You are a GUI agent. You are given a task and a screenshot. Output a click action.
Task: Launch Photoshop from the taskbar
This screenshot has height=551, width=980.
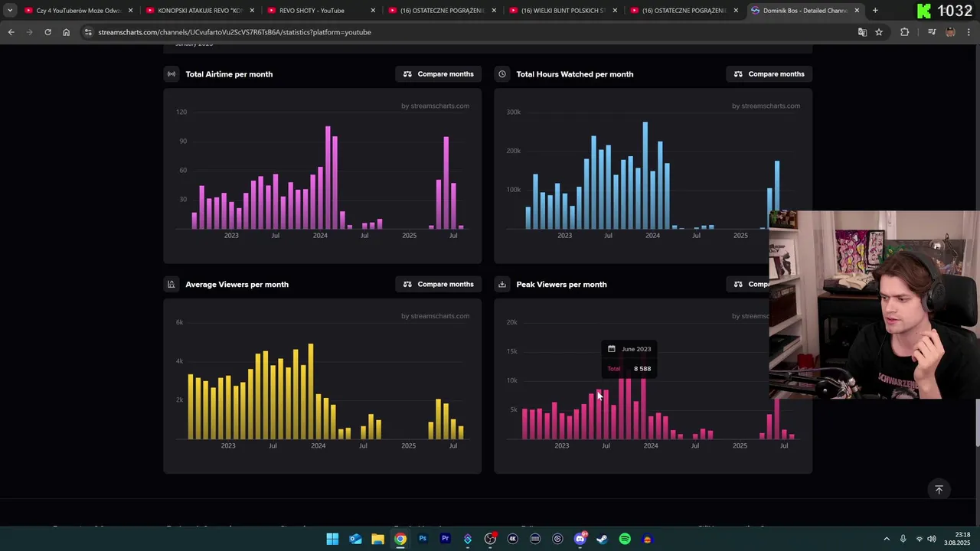click(423, 540)
